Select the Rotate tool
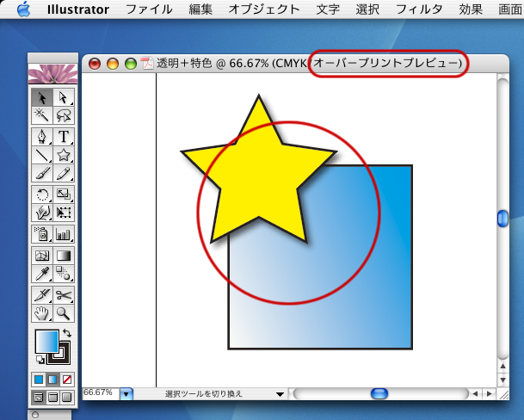The width and height of the screenshot is (524, 420). pyautogui.click(x=42, y=195)
